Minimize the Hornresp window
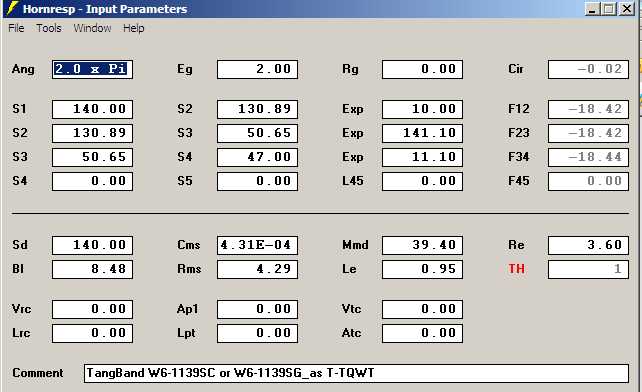Viewport: 642px width, 392px height. tap(592, 9)
